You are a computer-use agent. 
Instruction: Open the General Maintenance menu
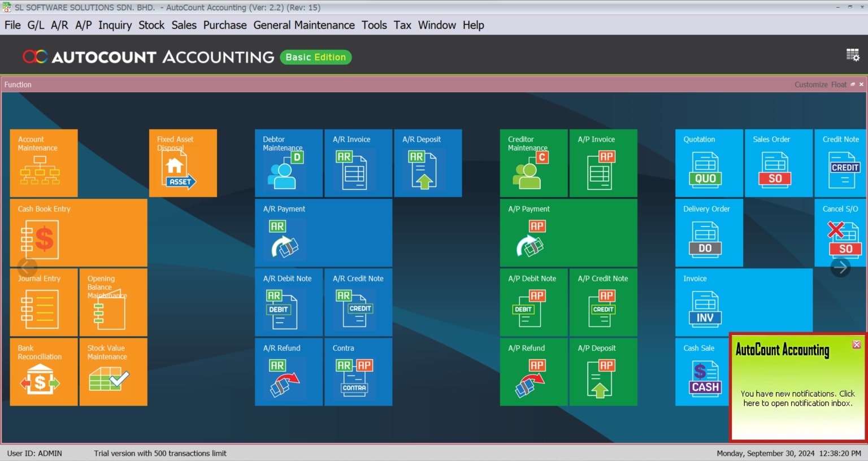click(x=303, y=25)
